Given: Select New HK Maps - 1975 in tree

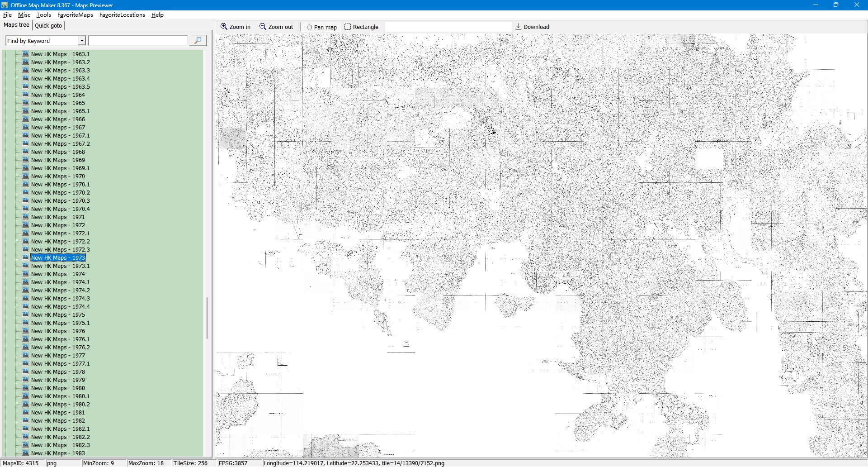Looking at the screenshot, I should (58, 315).
